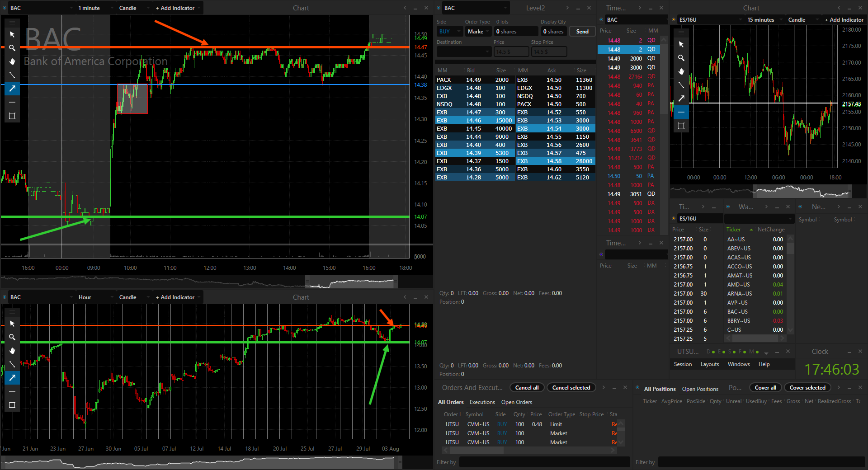868x470 pixels.
Task: Select the hand pan tool in BAC 1 minute chart
Action: click(x=12, y=61)
